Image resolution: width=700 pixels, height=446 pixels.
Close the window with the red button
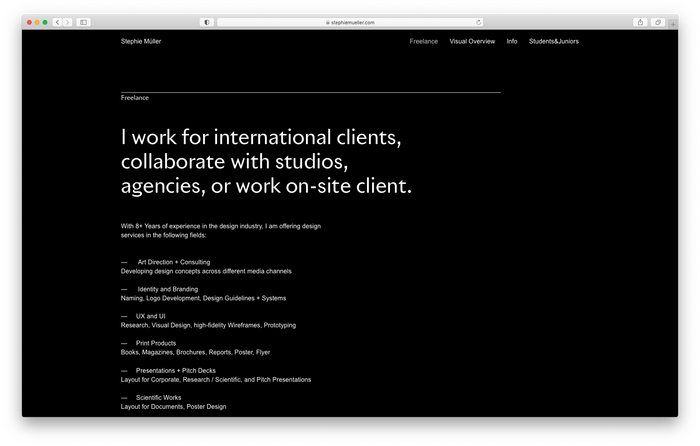[29, 22]
